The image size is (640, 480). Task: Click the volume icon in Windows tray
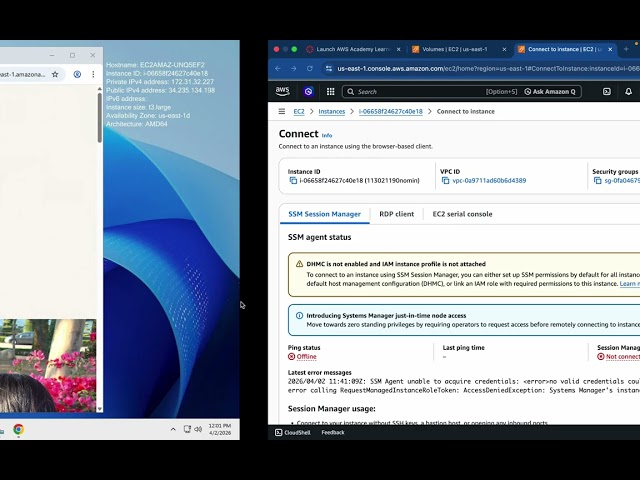pos(198,429)
